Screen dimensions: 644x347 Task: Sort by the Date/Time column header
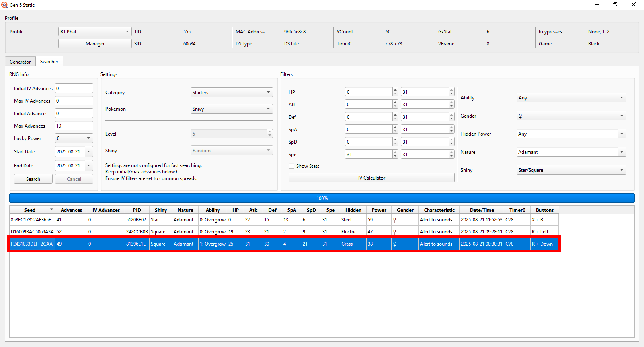482,210
